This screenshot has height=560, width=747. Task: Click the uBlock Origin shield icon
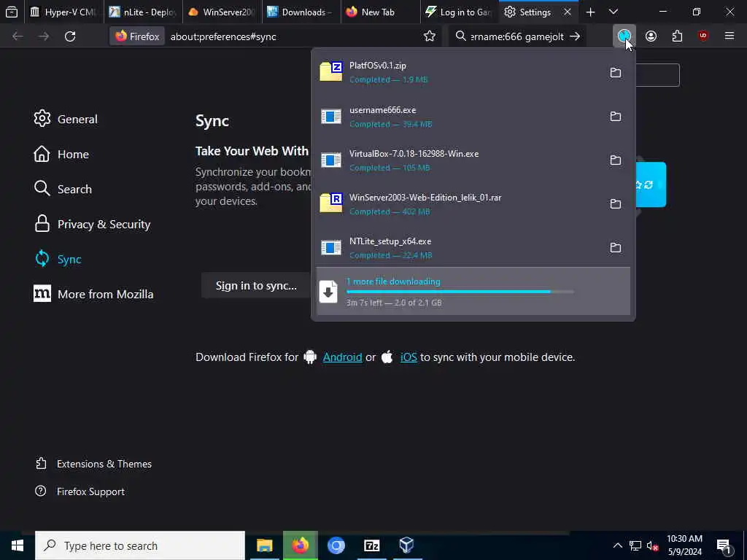click(x=703, y=36)
